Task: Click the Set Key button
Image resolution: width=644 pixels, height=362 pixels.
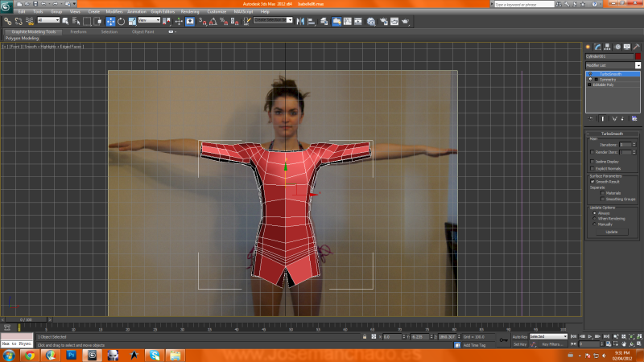Action: point(520,344)
